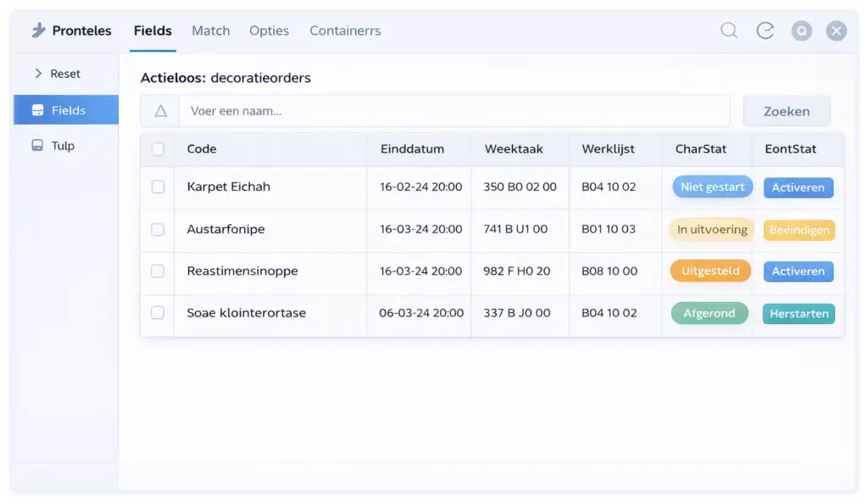Check the Karpet Eichah row checkbox
This screenshot has height=503, width=868.
click(158, 187)
